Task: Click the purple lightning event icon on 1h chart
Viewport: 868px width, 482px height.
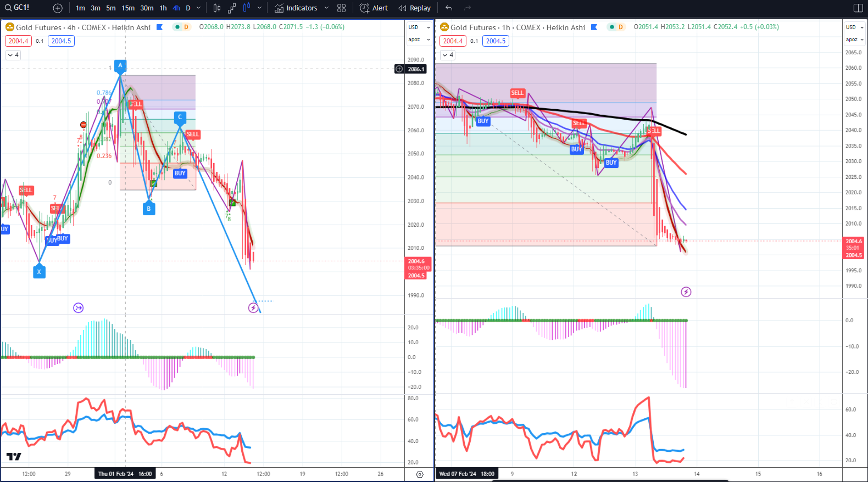Action: coord(686,292)
